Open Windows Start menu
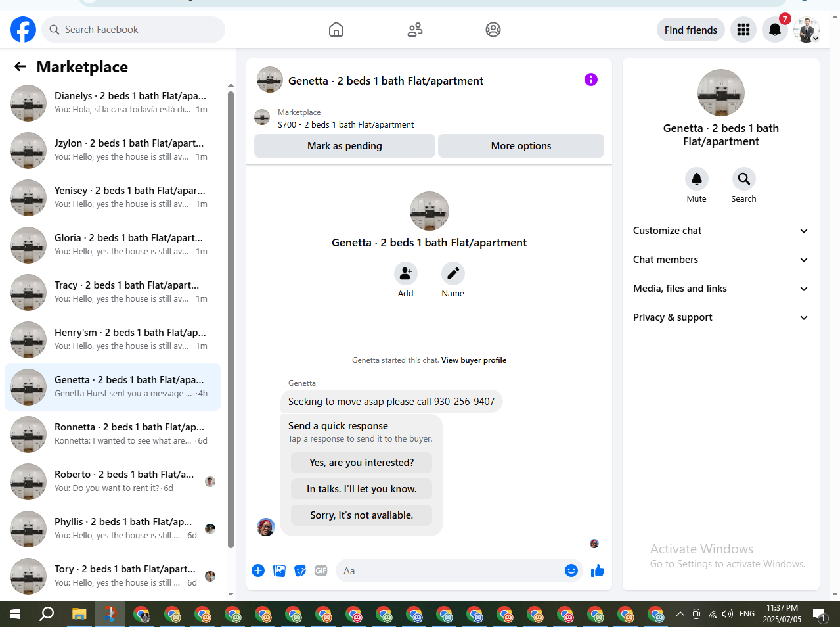The image size is (840, 627). point(15,614)
